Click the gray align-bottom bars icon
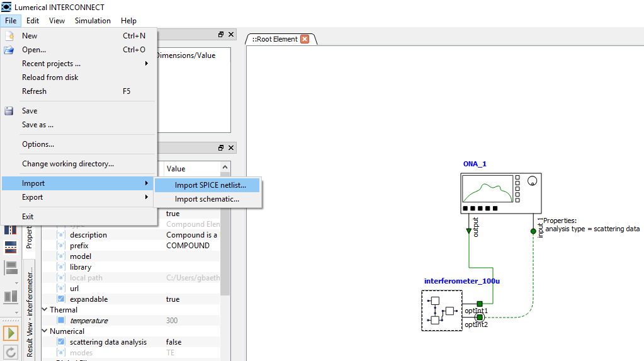 tap(11, 297)
